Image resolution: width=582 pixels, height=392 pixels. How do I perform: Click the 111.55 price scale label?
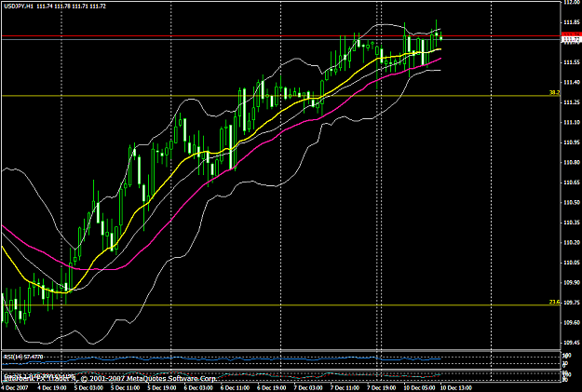[572, 62]
